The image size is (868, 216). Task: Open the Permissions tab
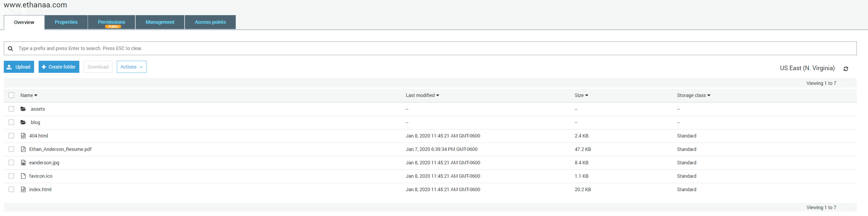(x=111, y=22)
